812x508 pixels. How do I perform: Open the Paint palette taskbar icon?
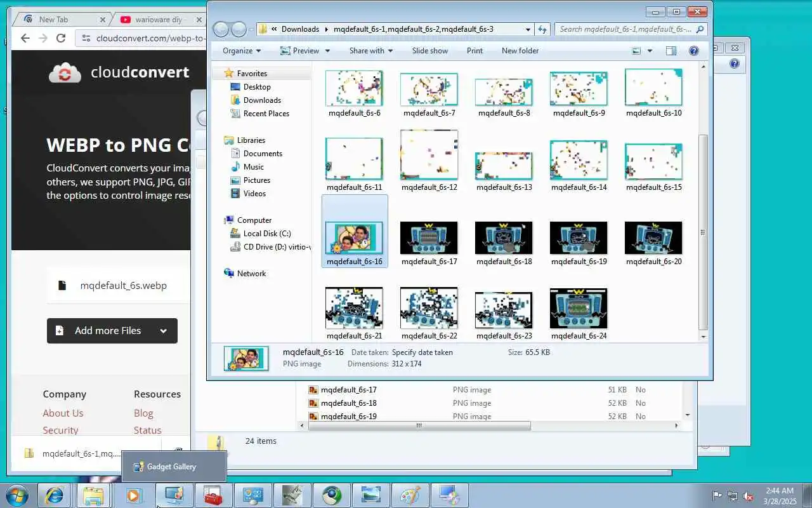(410, 495)
